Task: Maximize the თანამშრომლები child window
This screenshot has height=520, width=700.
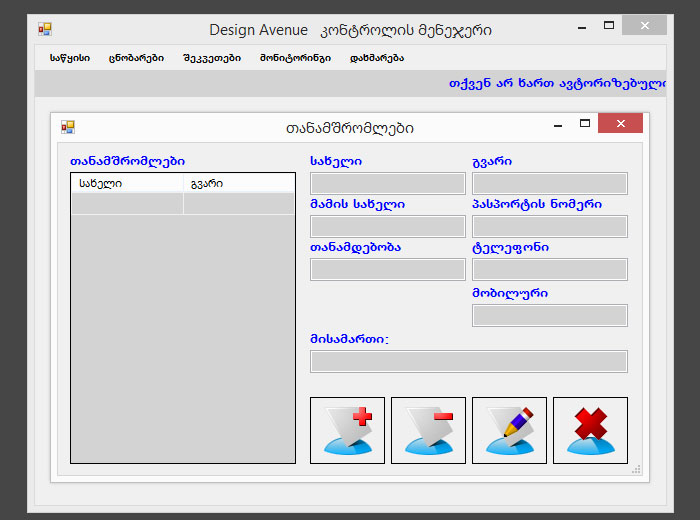Action: (x=585, y=124)
